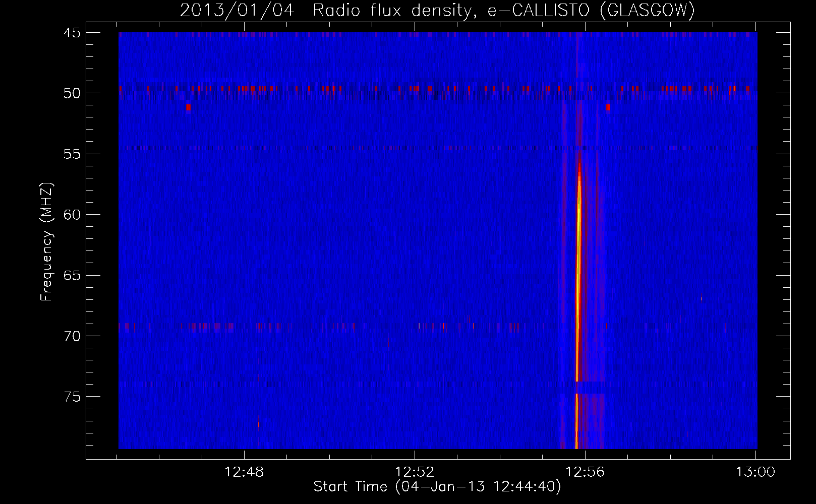Click the 45 frequency tick label
816x504 pixels.
pyautogui.click(x=72, y=33)
